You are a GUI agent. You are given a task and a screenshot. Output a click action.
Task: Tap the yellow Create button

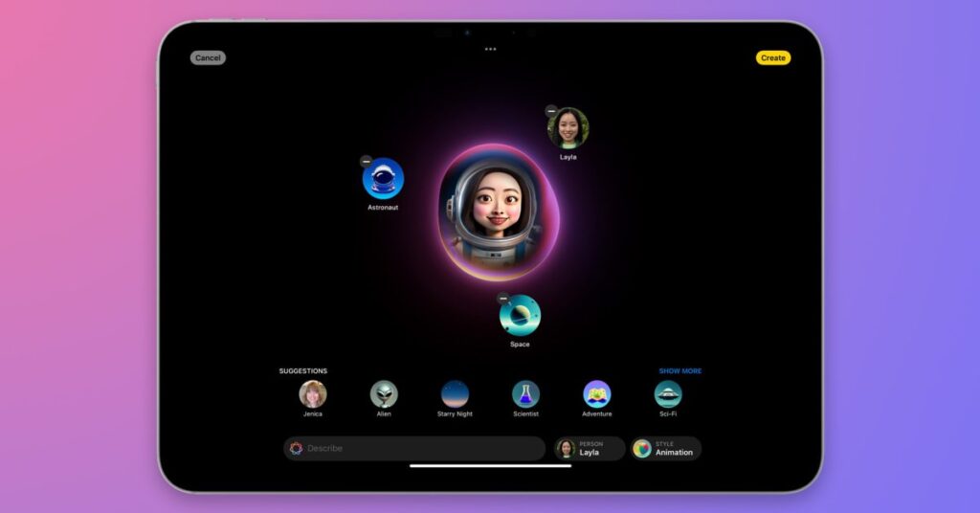tap(773, 57)
